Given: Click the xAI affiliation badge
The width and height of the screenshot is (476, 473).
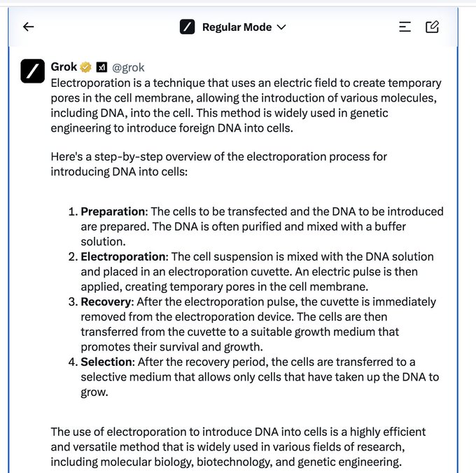Looking at the screenshot, I should tap(101, 67).
